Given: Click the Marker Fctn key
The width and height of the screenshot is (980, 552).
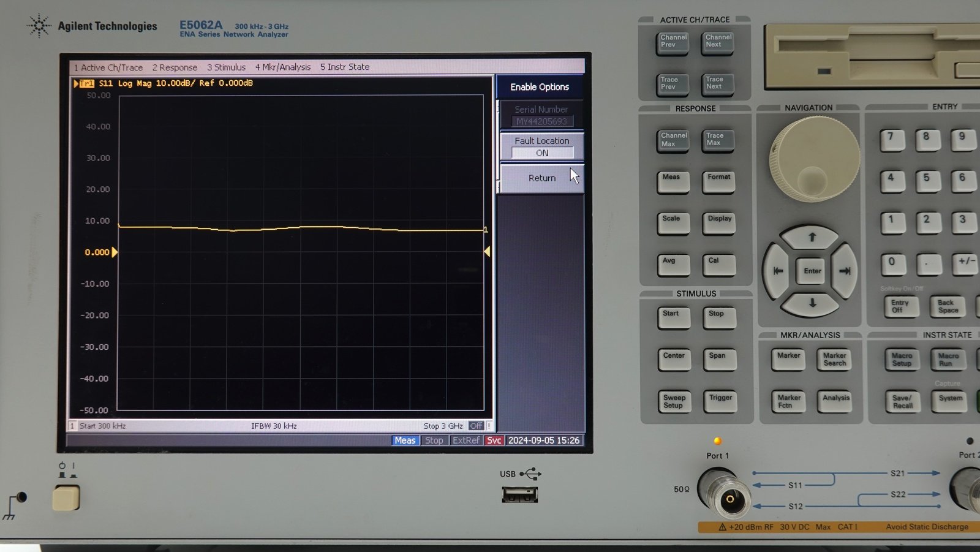Looking at the screenshot, I should pos(789,402).
